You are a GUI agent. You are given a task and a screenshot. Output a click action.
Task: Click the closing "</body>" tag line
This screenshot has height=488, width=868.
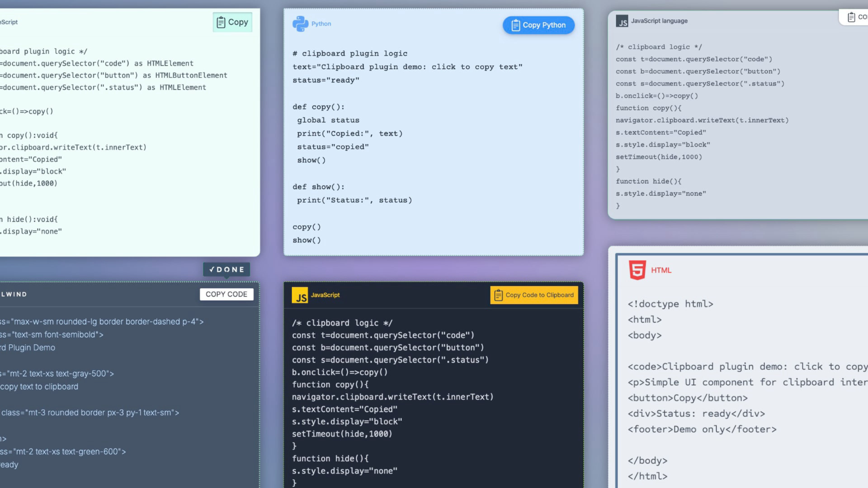tap(647, 461)
